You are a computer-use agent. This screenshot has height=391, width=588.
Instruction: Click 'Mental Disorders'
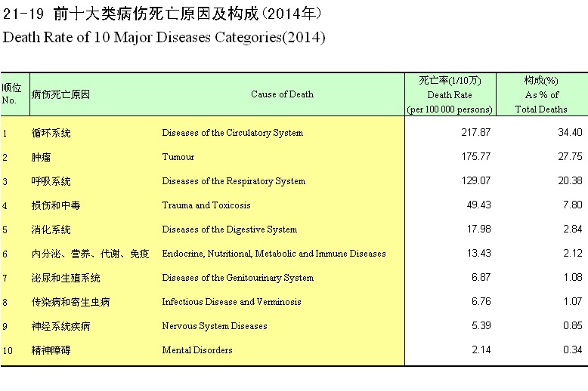click(x=197, y=350)
